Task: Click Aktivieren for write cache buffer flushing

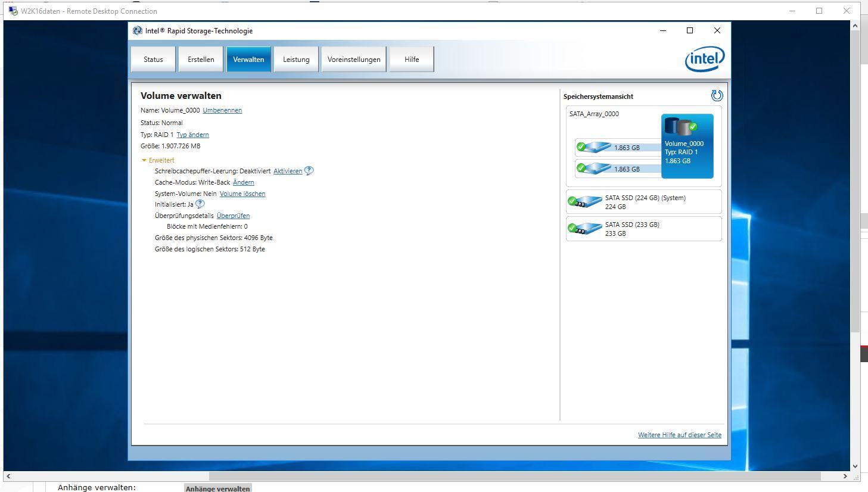Action: pos(288,171)
